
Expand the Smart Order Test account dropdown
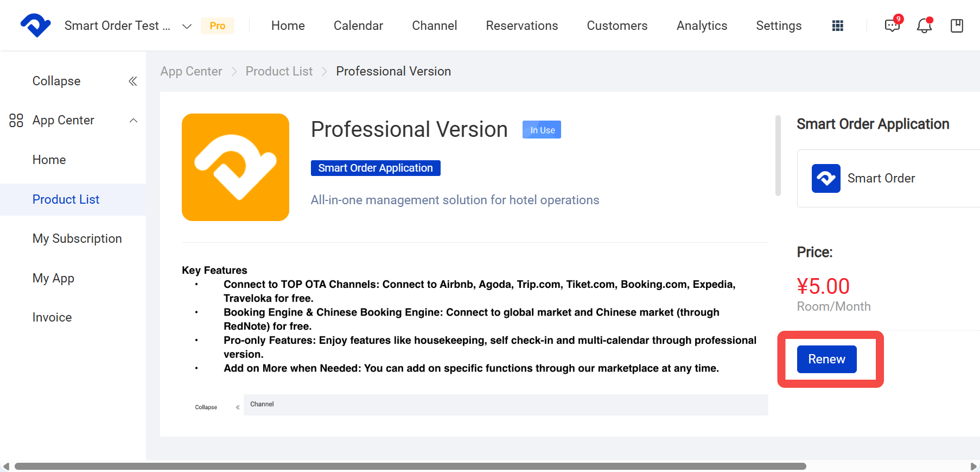point(187,26)
